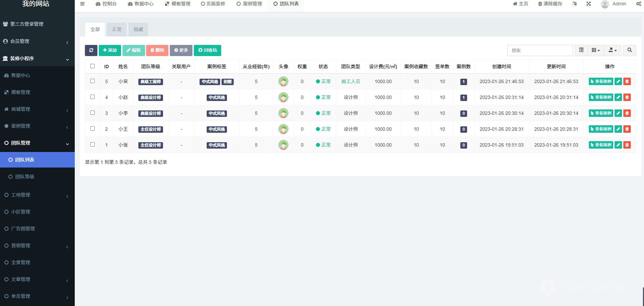The width and height of the screenshot is (644, 306).
Task: Click the refresh table icon button
Action: point(91,50)
